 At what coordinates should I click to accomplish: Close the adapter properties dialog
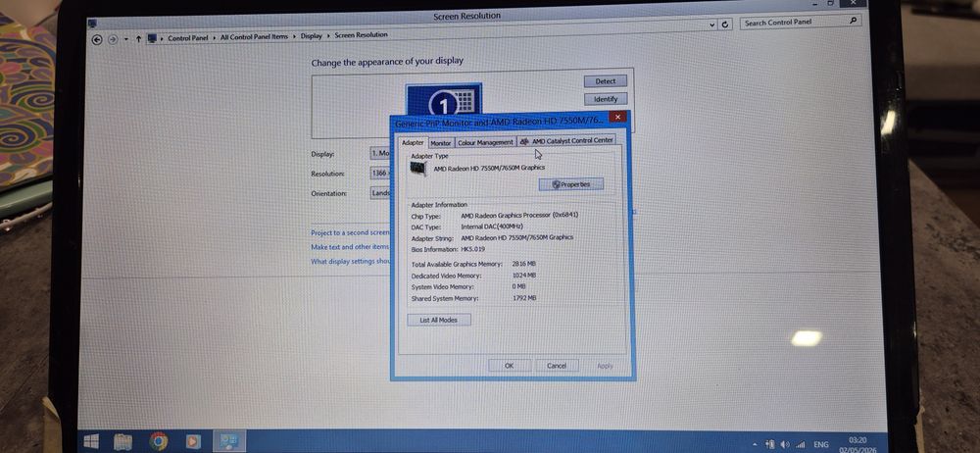pos(617,117)
